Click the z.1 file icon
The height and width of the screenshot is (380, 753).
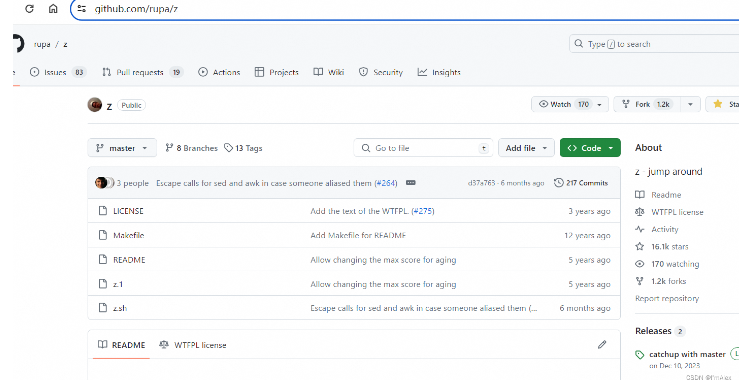click(102, 283)
